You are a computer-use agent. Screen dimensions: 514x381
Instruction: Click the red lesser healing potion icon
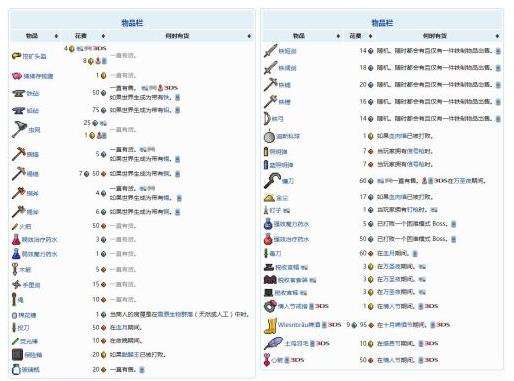(x=16, y=239)
